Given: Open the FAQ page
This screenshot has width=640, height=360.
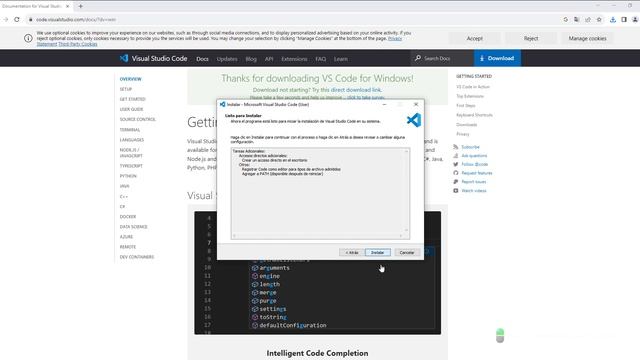Looking at the screenshot, I should (320, 59).
